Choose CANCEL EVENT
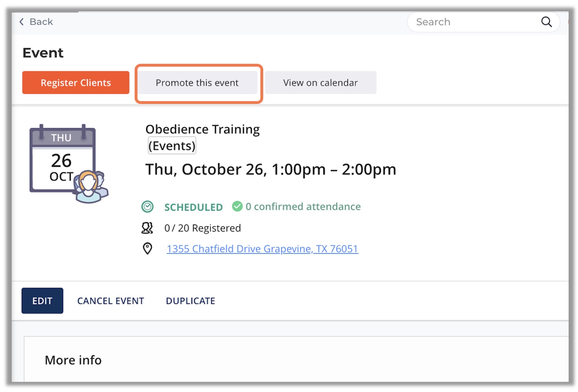This screenshot has height=392, width=578. [x=111, y=301]
